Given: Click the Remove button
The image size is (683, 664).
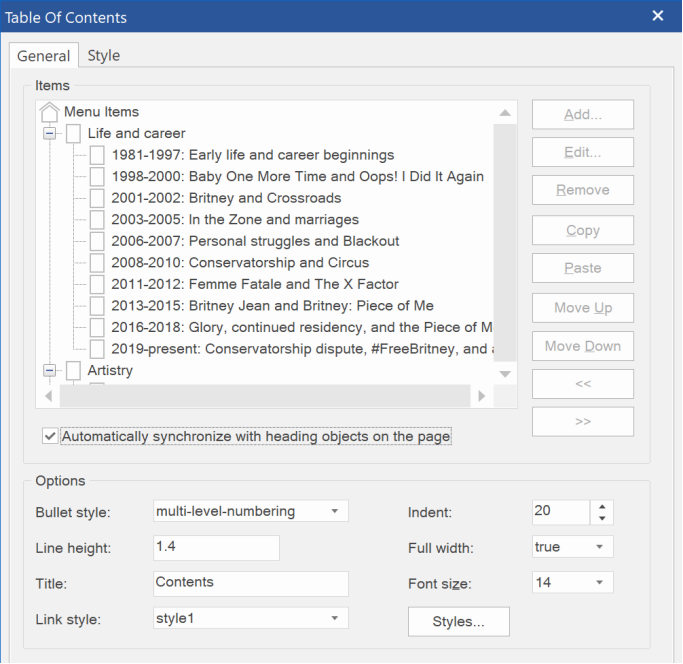Looking at the screenshot, I should pyautogui.click(x=583, y=190).
